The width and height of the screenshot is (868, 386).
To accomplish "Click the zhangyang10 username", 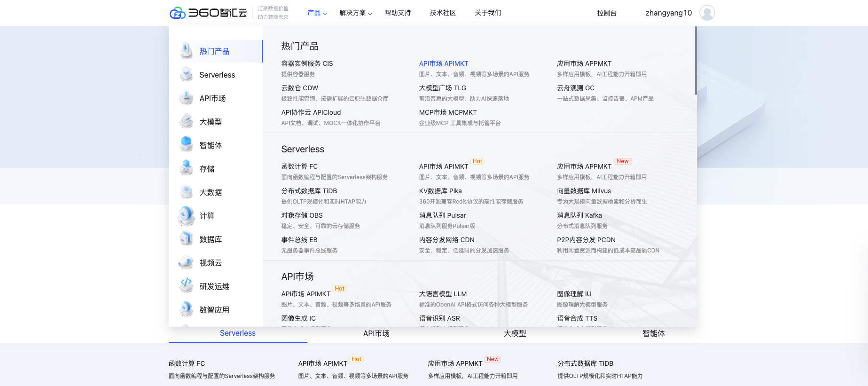I will (669, 13).
